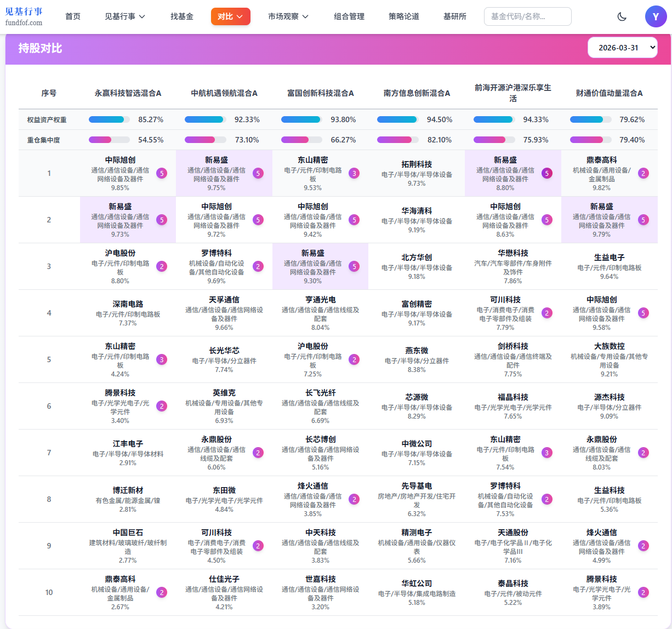The height and width of the screenshot is (629, 672).
Task: Click badge 5 beside 新易盛 9.73%
Action: point(162,220)
